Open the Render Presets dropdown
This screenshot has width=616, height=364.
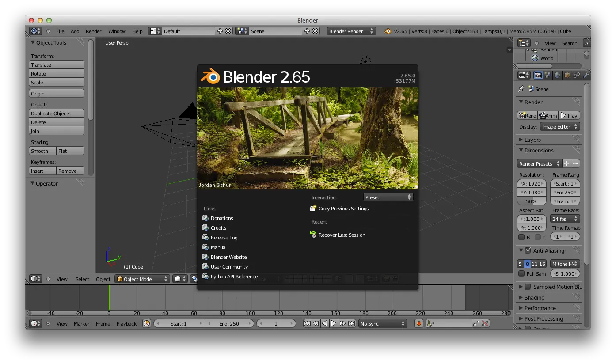(x=540, y=163)
